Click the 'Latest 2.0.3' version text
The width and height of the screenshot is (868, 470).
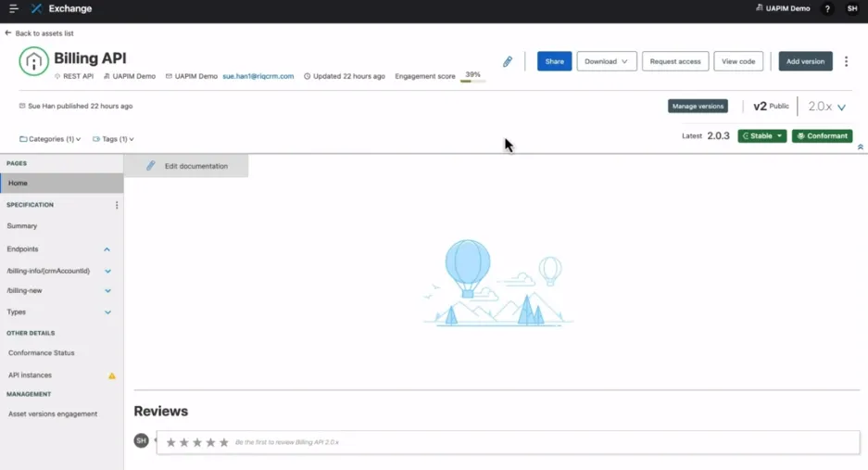pyautogui.click(x=706, y=135)
